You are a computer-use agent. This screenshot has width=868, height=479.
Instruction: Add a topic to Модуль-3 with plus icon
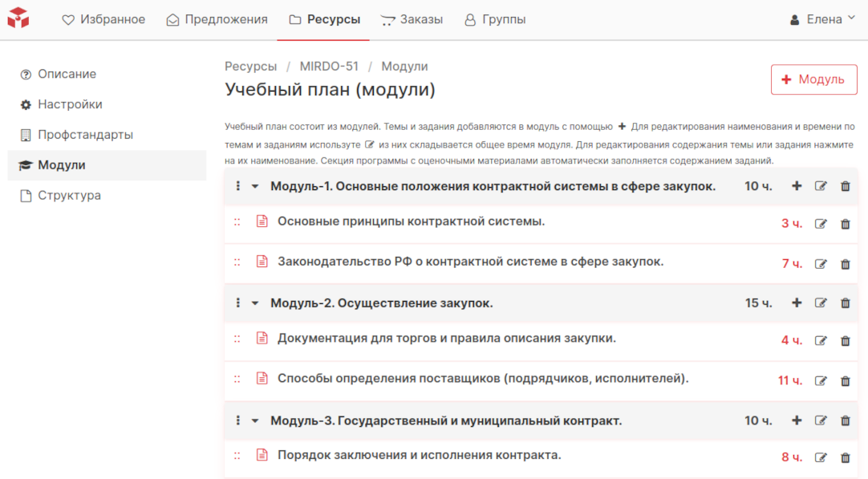pos(797,420)
